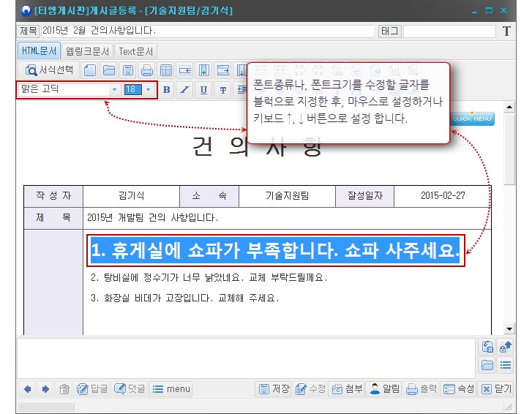Toggle italic formatting in the toolbar
The height and width of the screenshot is (414, 532).
click(185, 90)
